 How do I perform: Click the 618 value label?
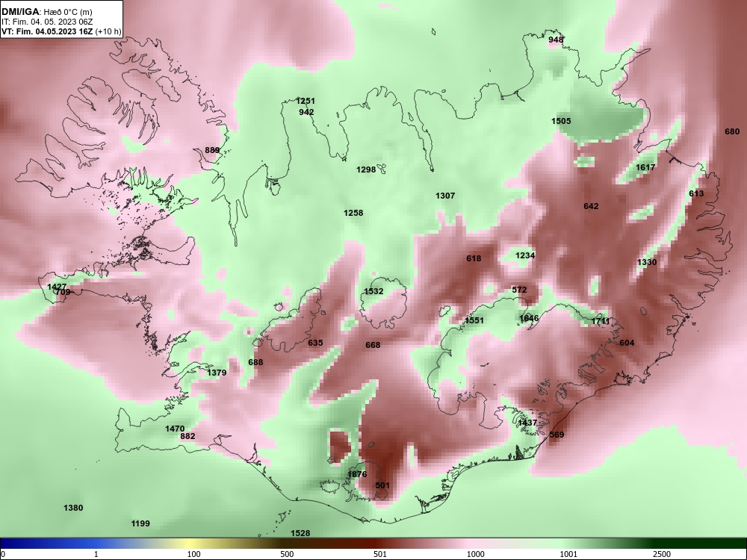point(474,258)
